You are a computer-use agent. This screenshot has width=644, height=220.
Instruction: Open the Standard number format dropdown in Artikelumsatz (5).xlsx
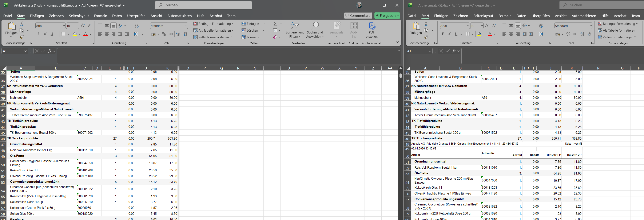(x=591, y=26)
